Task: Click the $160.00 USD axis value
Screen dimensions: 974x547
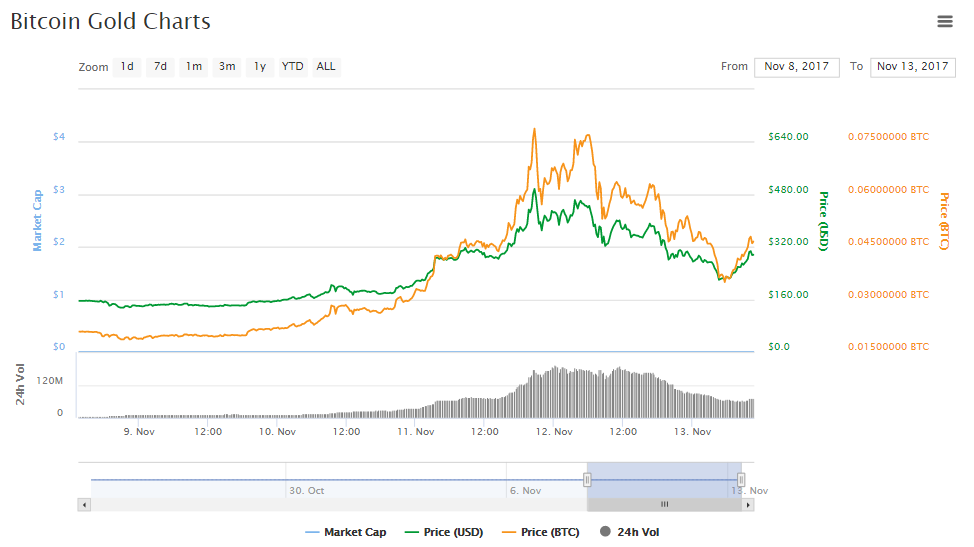Action: tap(788, 294)
